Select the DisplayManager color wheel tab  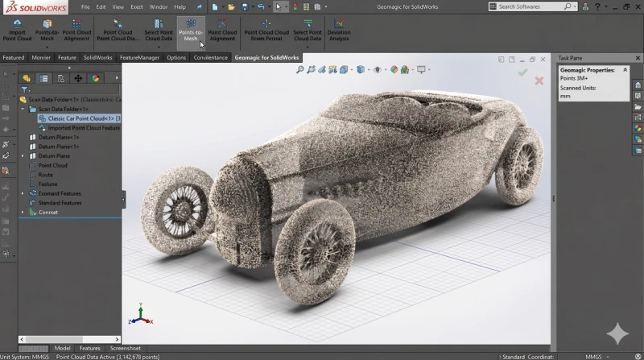tap(95, 78)
